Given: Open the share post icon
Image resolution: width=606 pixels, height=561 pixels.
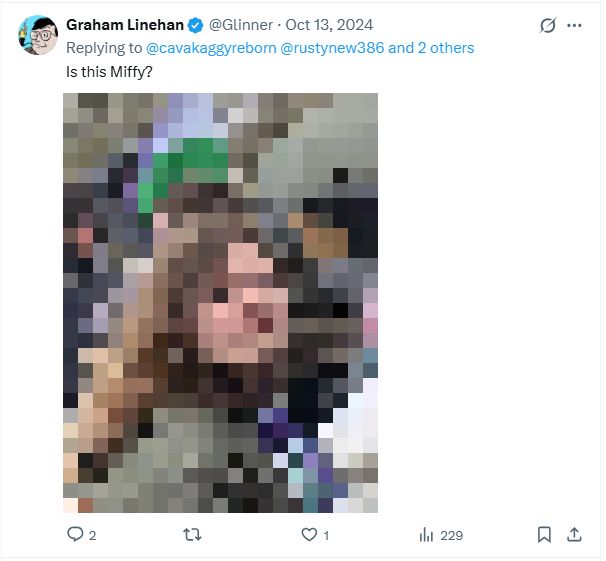Looking at the screenshot, I should tap(574, 535).
